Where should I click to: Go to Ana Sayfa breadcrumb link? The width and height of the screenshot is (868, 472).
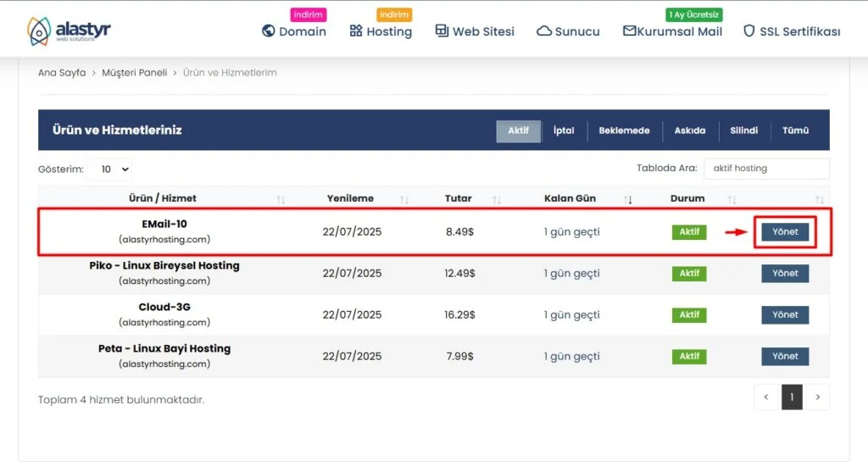[x=62, y=73]
